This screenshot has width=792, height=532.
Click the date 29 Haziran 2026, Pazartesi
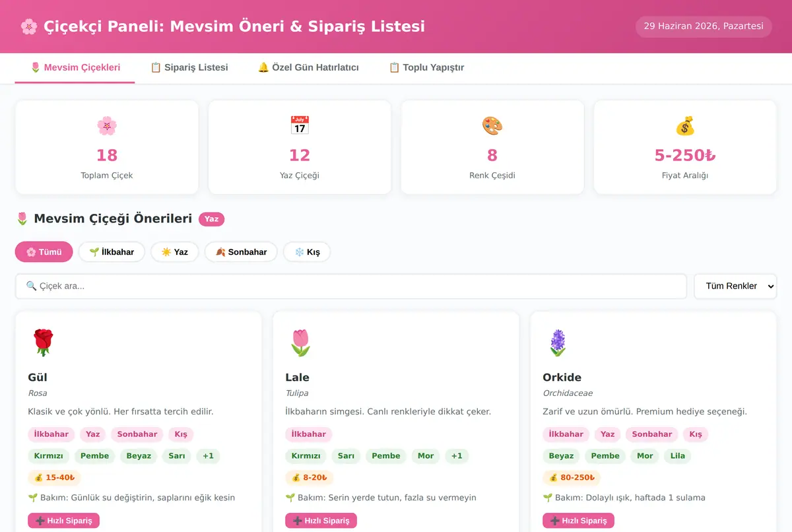pyautogui.click(x=704, y=26)
